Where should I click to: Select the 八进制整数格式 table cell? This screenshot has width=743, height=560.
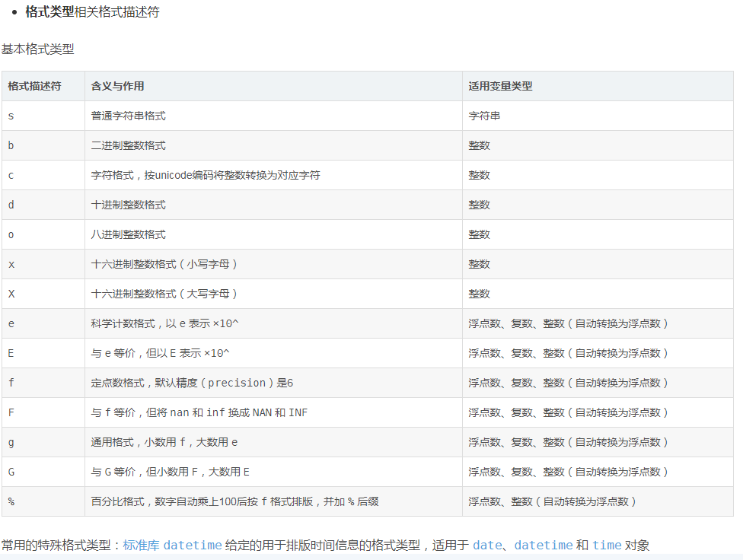point(128,234)
